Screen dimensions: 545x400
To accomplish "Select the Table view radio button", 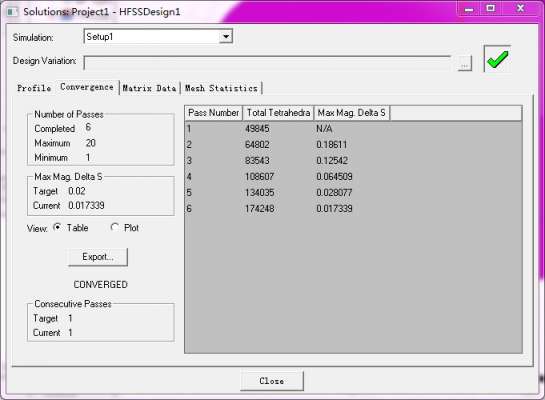I will 57,228.
